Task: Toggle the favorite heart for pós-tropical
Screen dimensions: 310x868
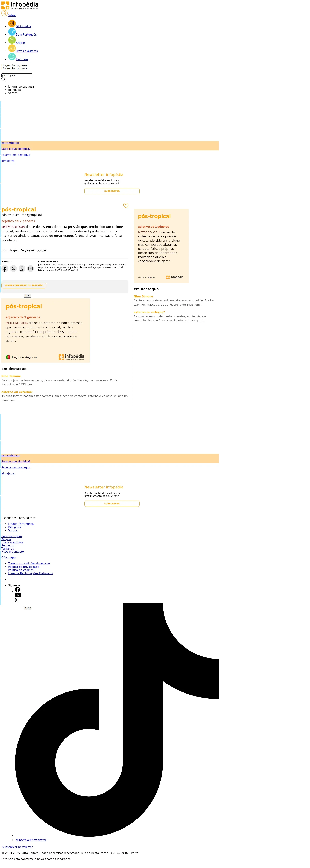Action: tap(126, 206)
